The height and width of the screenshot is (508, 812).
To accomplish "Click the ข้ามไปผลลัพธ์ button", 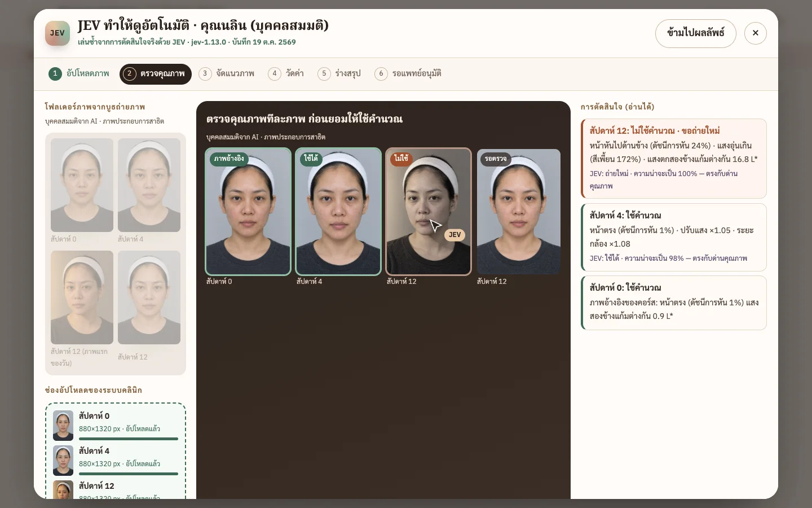I will click(696, 33).
